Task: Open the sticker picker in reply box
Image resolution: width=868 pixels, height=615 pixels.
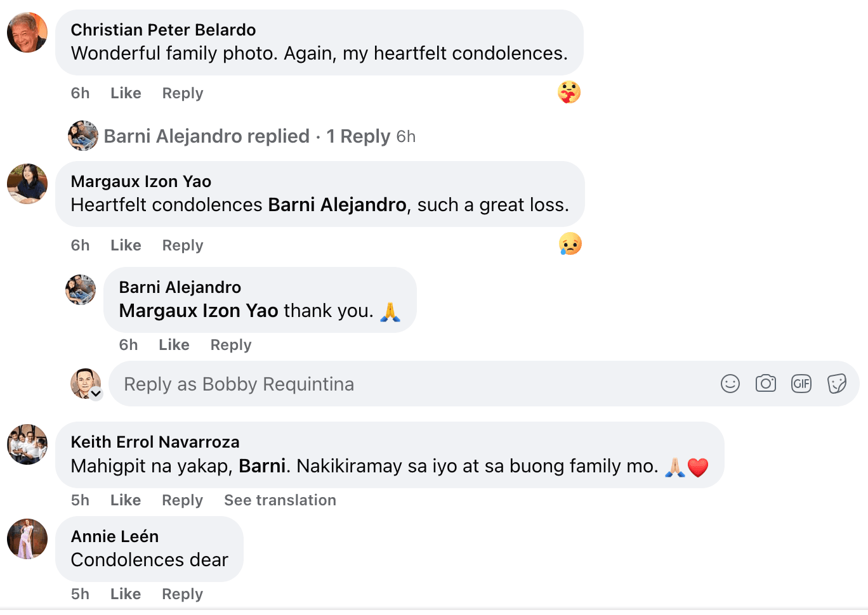Action: pyautogui.click(x=837, y=384)
